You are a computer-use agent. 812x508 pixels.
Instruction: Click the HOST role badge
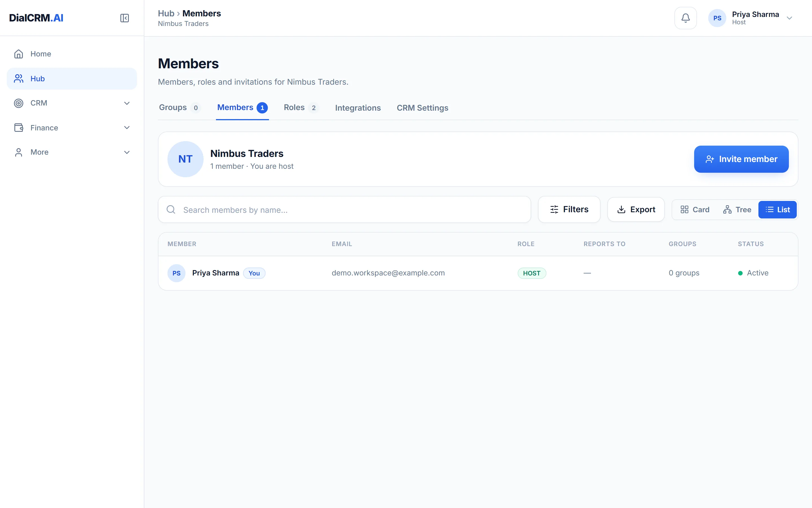pyautogui.click(x=531, y=273)
